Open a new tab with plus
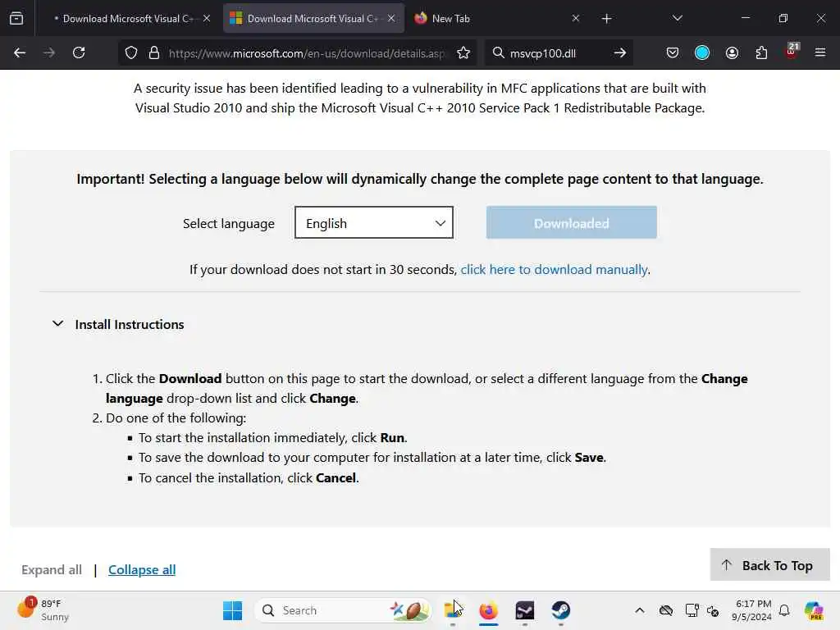The width and height of the screenshot is (840, 630). [x=606, y=19]
